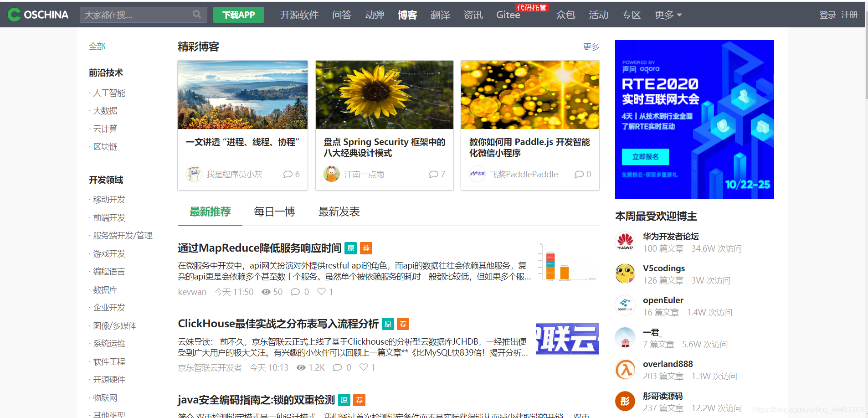The width and height of the screenshot is (868, 418).
Task: Click views eye icon on MapReduce article
Action: pyautogui.click(x=266, y=292)
